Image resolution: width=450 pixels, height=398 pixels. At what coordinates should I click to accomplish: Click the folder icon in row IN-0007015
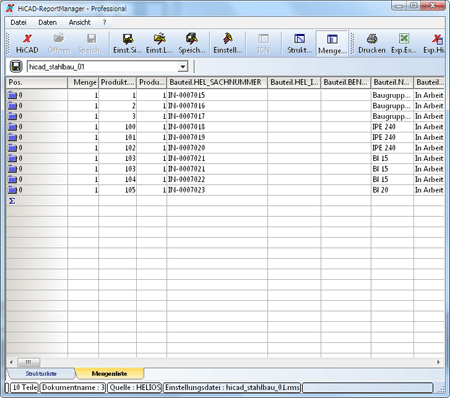pyautogui.click(x=12, y=95)
